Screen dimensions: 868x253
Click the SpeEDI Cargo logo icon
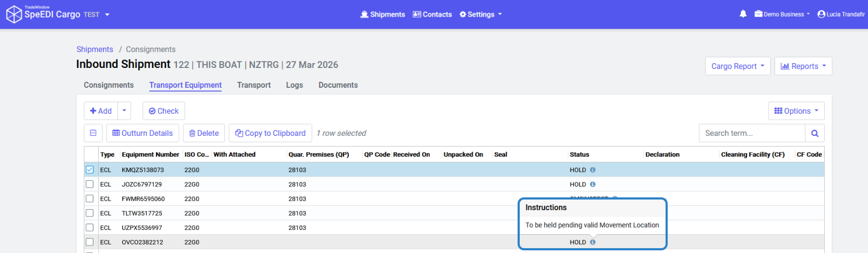[x=13, y=14]
